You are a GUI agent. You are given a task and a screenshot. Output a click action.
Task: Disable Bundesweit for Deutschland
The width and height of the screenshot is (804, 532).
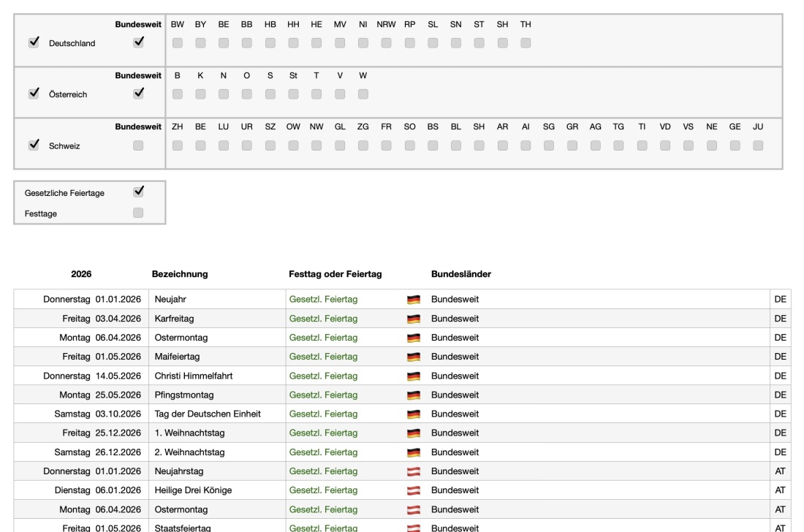139,42
